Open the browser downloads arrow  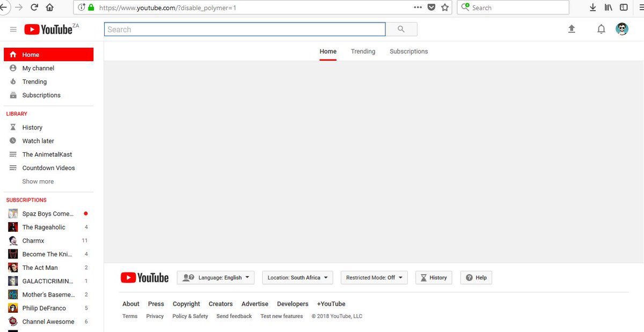(592, 8)
